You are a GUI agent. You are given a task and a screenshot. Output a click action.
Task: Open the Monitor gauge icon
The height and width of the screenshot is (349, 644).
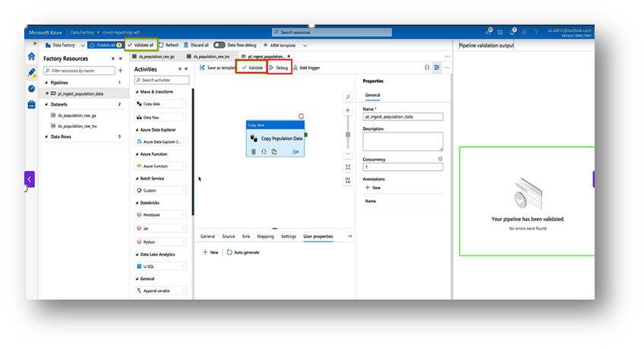tap(31, 88)
